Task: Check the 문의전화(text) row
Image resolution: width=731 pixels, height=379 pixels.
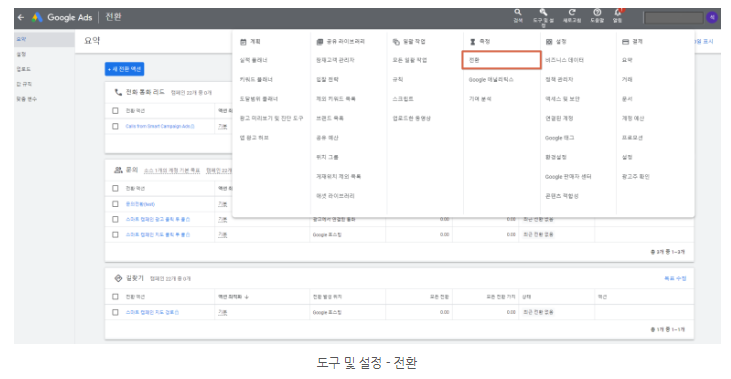Action: 115,204
